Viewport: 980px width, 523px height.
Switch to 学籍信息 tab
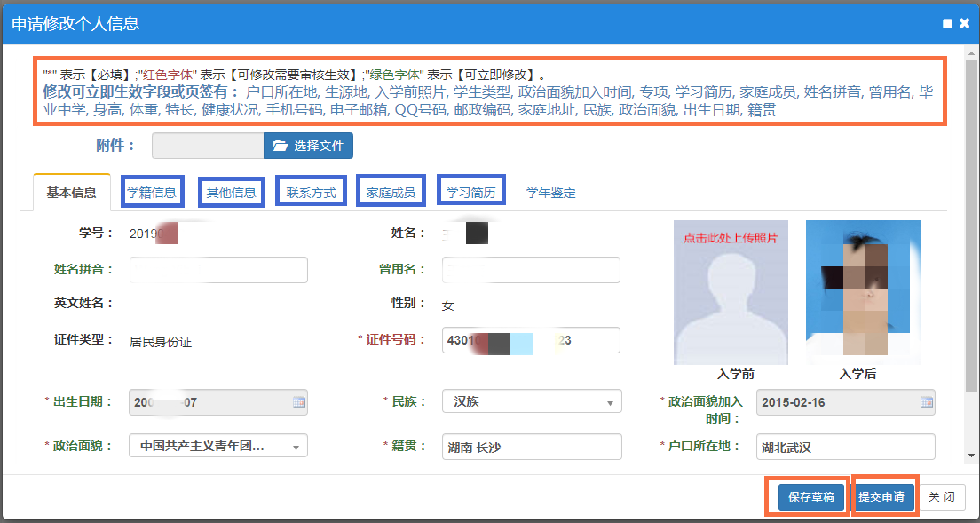(152, 192)
